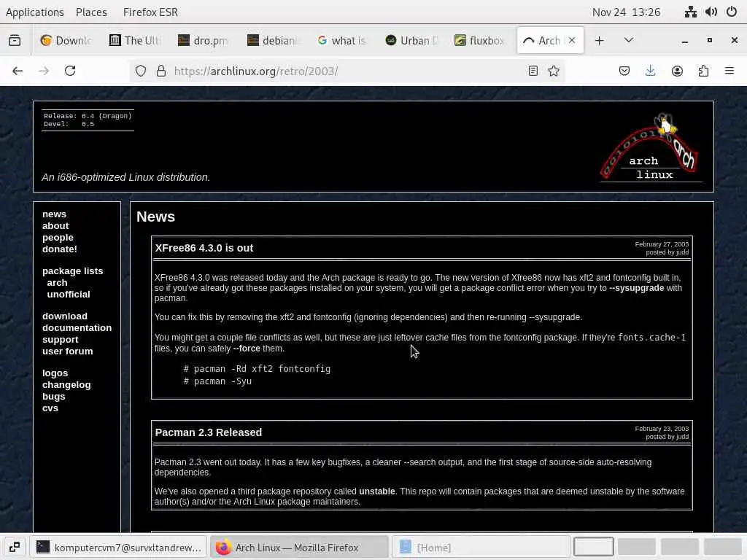Open the network status tray icon
Viewport: 747px width, 560px height.
pyautogui.click(x=691, y=12)
